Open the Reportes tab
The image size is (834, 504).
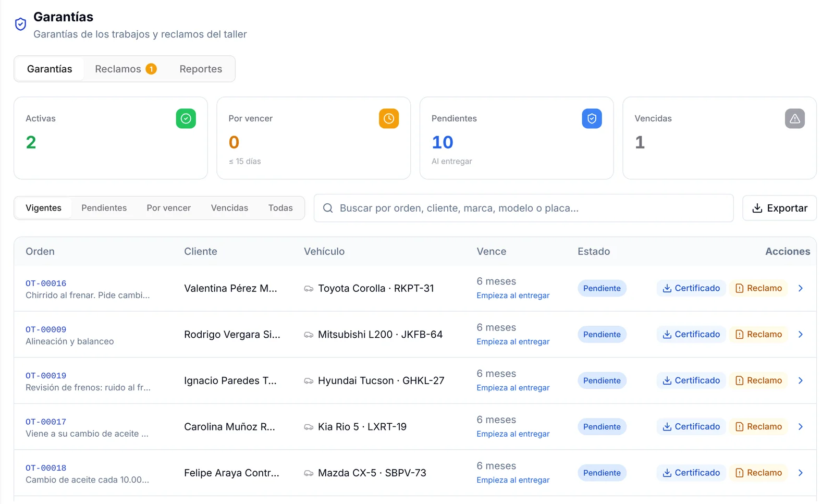[x=201, y=69]
